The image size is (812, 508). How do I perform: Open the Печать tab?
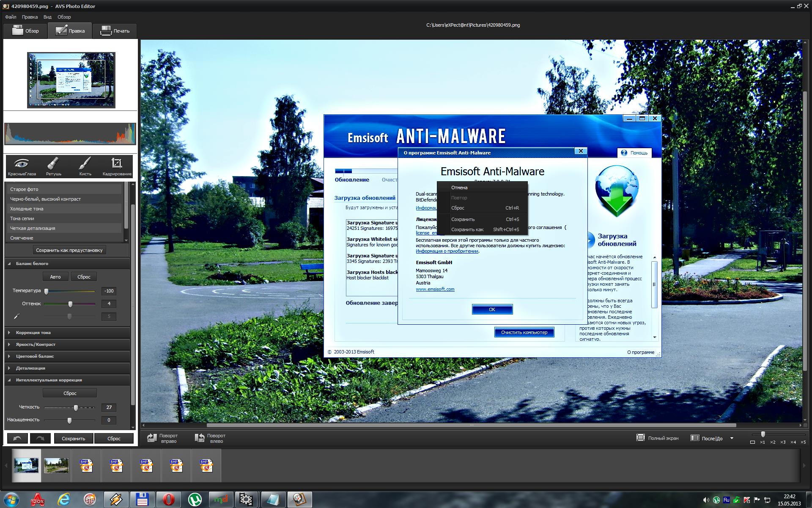[x=115, y=31]
